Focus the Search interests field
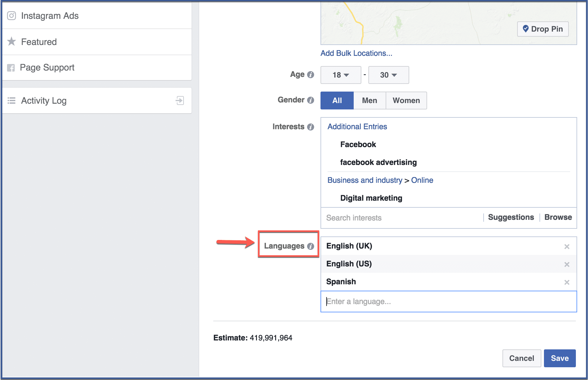 click(402, 218)
